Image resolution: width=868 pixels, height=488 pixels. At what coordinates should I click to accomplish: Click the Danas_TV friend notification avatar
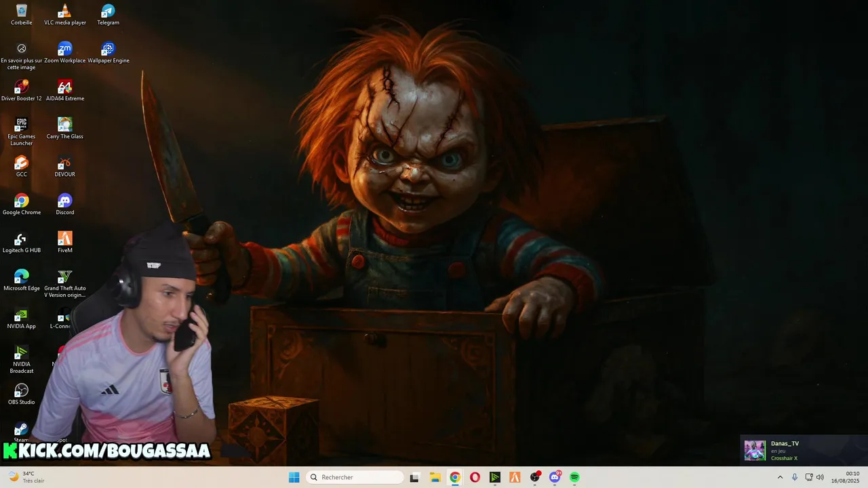755,451
